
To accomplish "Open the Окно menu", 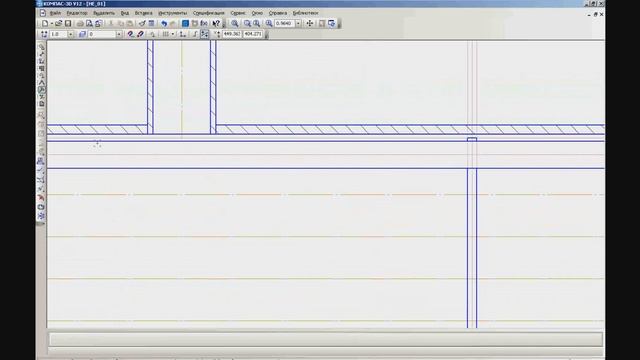I will [257, 13].
